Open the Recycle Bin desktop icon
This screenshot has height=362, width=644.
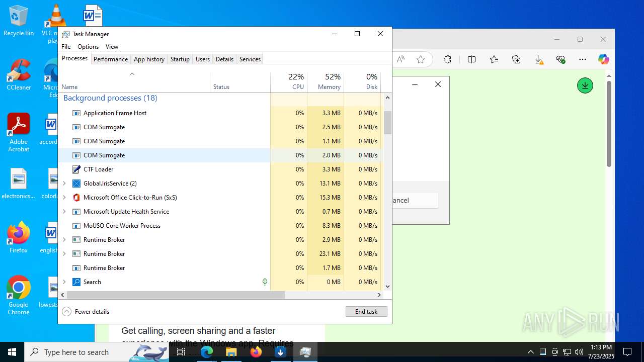pos(19,21)
